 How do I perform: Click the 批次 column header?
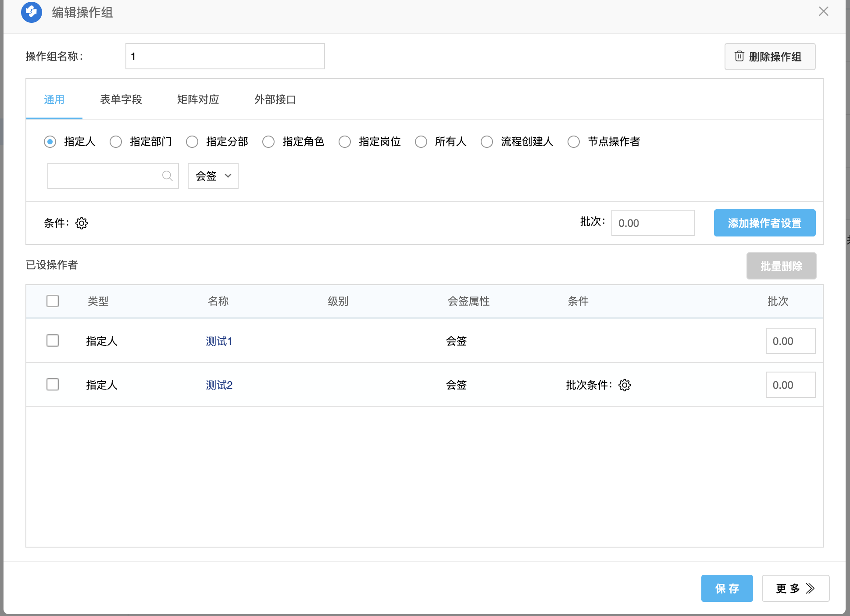778,301
